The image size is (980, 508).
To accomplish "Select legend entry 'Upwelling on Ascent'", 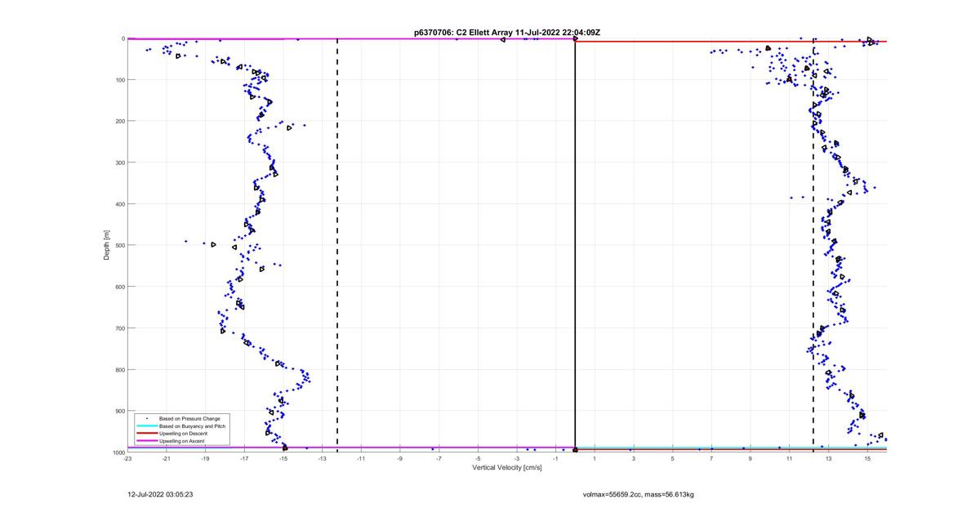I will tap(182, 441).
